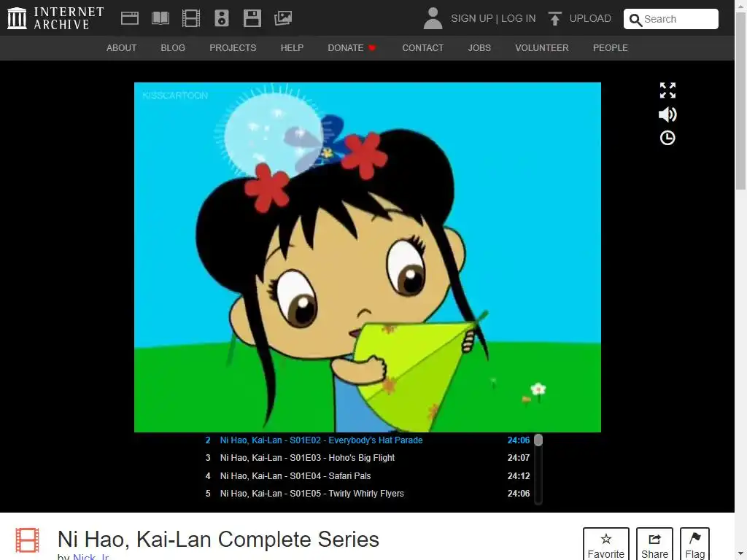Open the DONATE menu item

[x=352, y=48]
